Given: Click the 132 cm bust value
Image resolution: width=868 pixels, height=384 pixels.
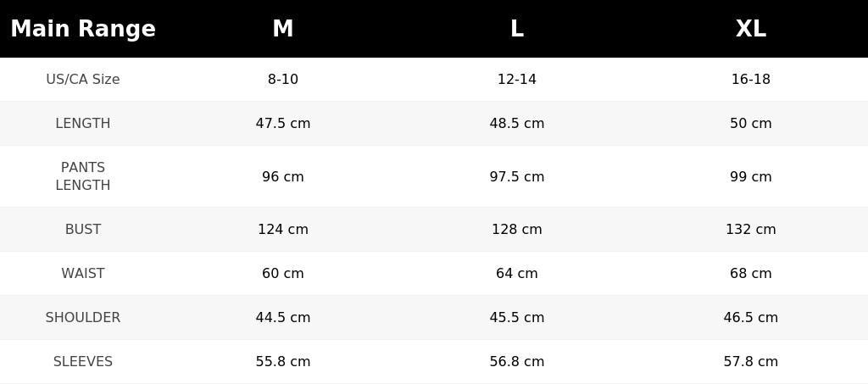Looking at the screenshot, I should click(x=751, y=229).
